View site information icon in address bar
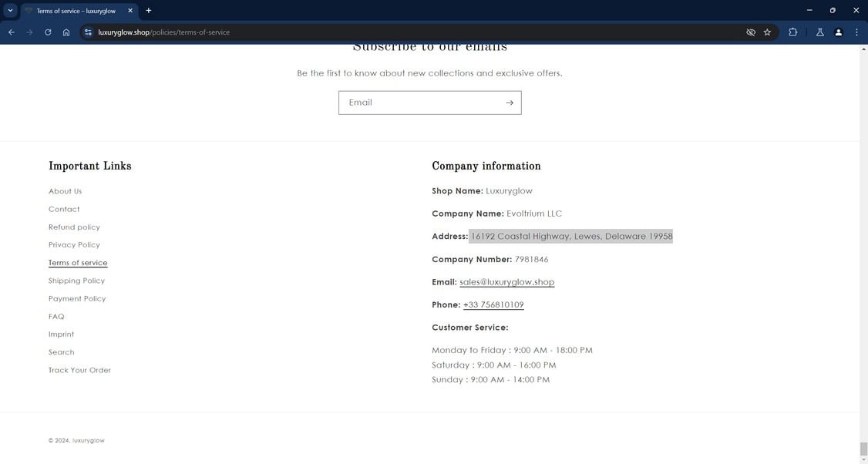The height and width of the screenshot is (464, 868). pyautogui.click(x=88, y=32)
